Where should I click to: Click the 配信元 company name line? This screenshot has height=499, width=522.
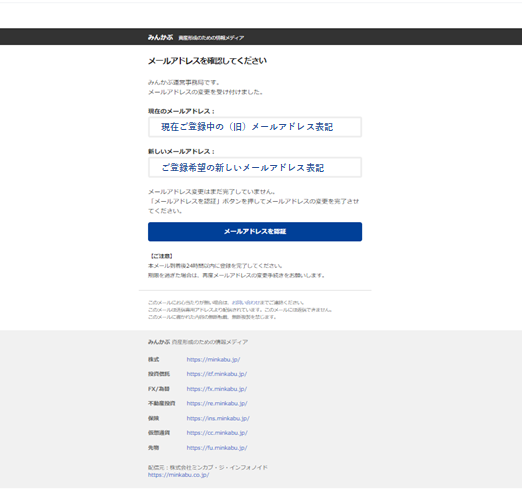pyautogui.click(x=208, y=467)
